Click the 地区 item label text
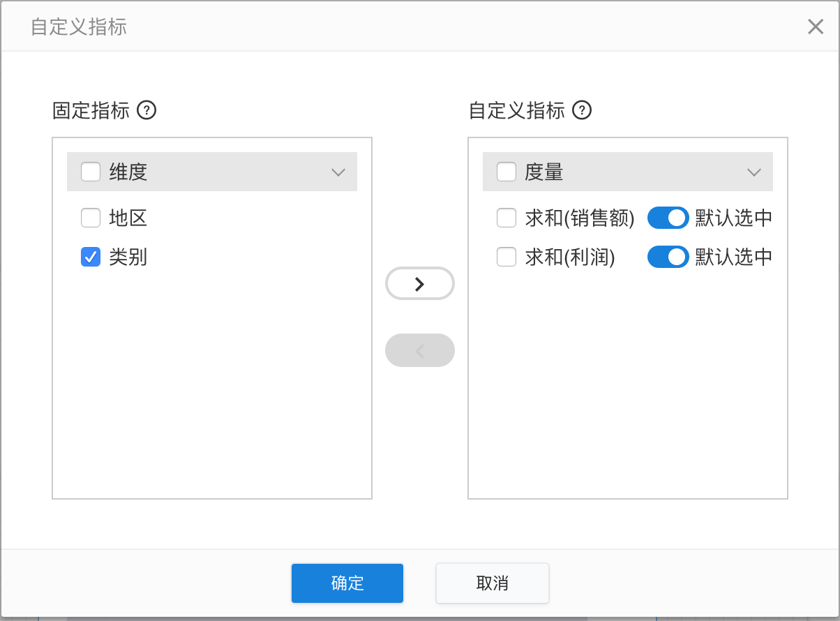Image resolution: width=840 pixels, height=621 pixels. 128,218
